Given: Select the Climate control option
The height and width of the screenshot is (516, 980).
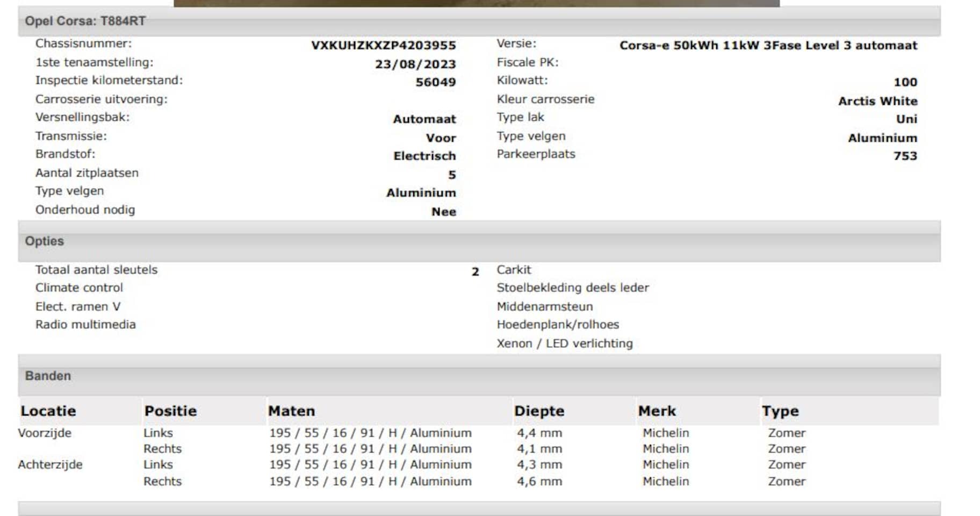Looking at the screenshot, I should tap(79, 288).
